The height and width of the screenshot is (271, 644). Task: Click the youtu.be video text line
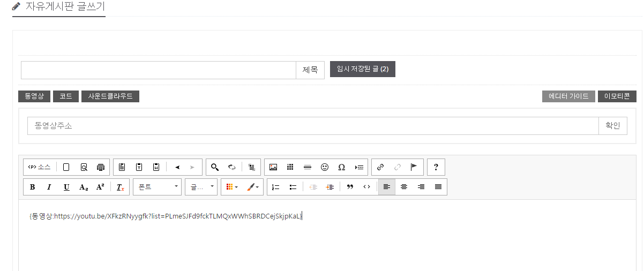(166, 216)
